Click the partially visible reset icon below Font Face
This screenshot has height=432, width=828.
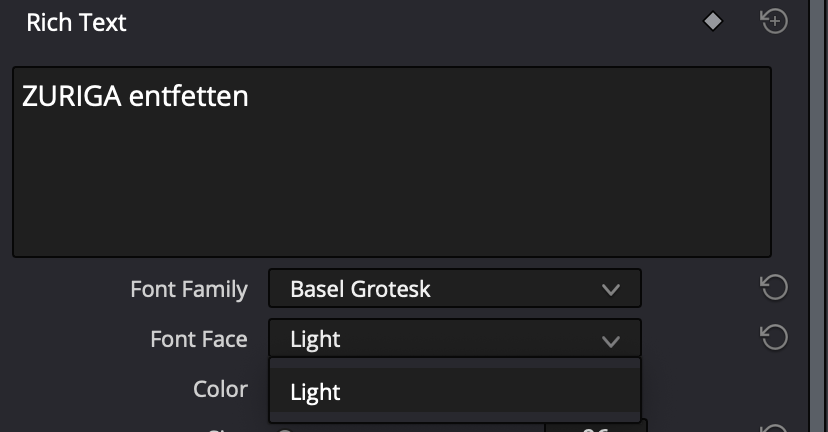pyautogui.click(x=774, y=428)
